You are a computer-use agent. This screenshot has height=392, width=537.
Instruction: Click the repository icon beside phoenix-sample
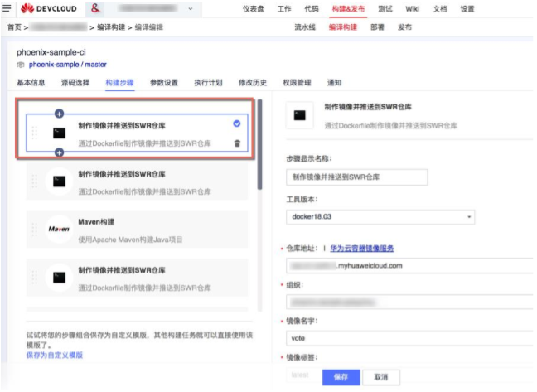click(21, 65)
